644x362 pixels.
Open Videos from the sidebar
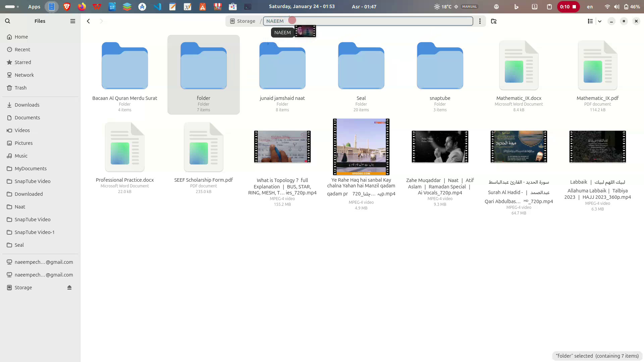[22, 130]
